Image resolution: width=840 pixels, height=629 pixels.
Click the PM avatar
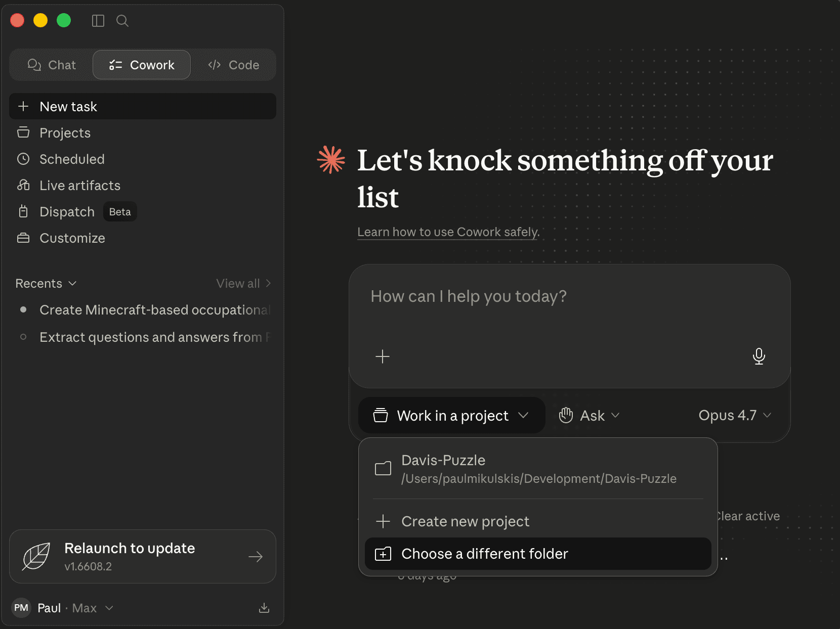[x=21, y=608]
